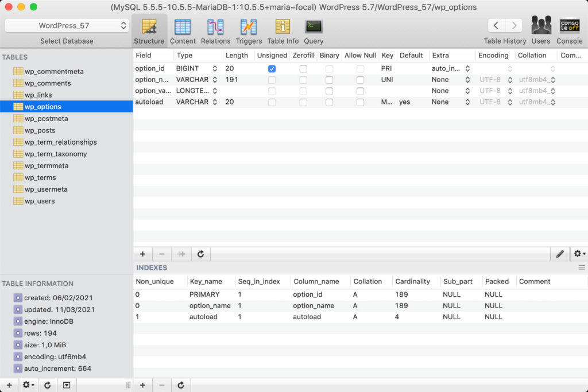Screen dimensions: 588x392
Task: Toggle table information pane button
Action: click(x=67, y=385)
